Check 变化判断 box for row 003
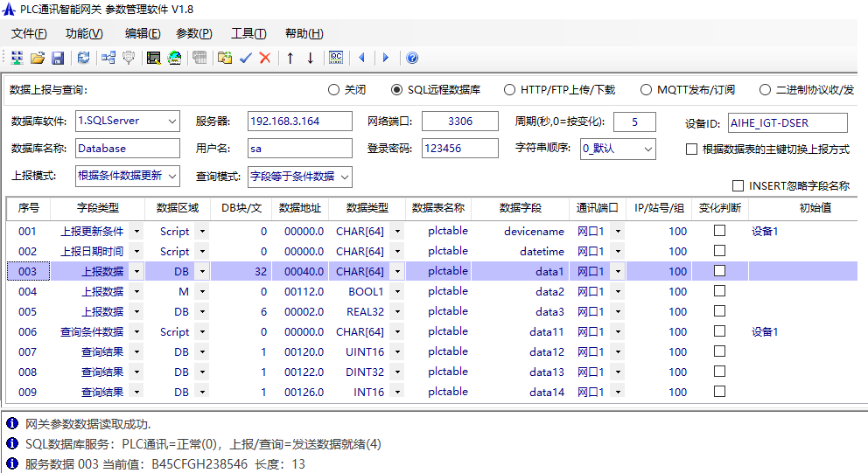 (719, 271)
